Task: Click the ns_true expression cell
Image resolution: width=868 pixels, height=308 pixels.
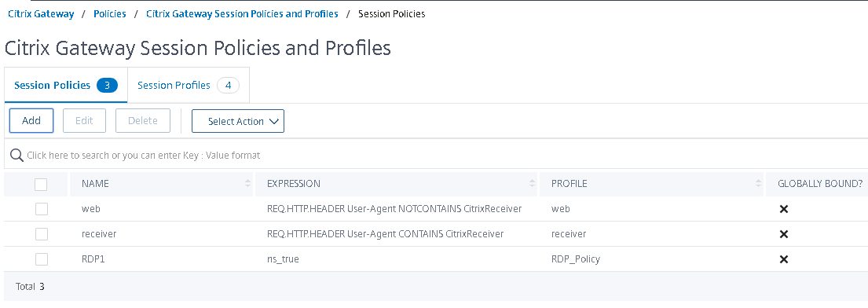Action: tap(283, 258)
